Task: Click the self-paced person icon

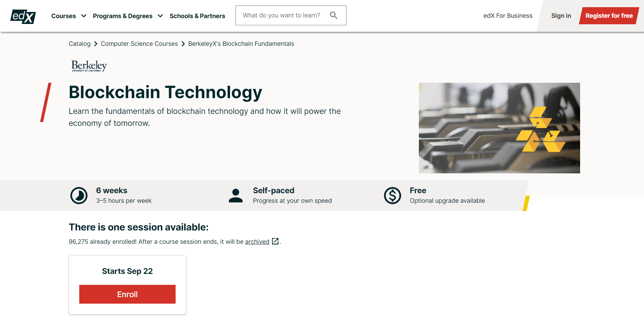Action: click(235, 196)
